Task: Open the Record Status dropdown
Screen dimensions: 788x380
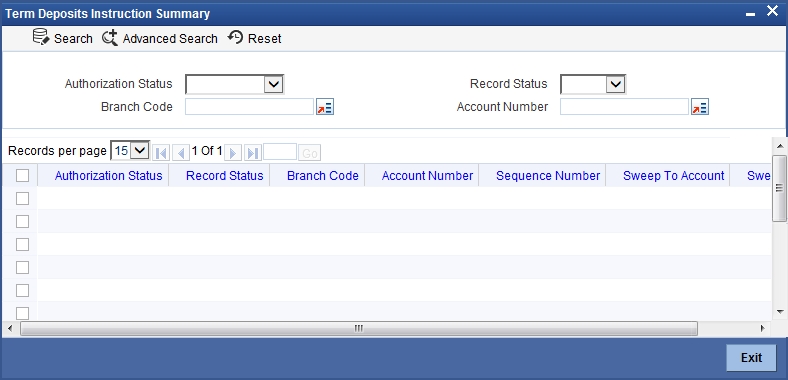Action: click(x=593, y=84)
